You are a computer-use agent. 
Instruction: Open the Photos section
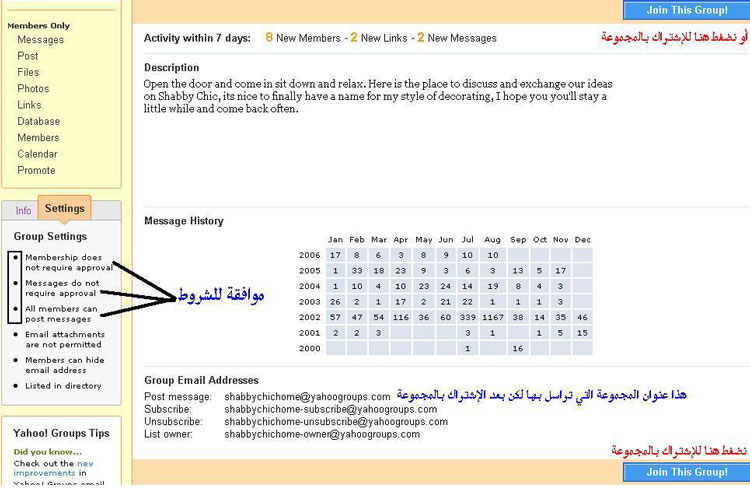coord(33,89)
